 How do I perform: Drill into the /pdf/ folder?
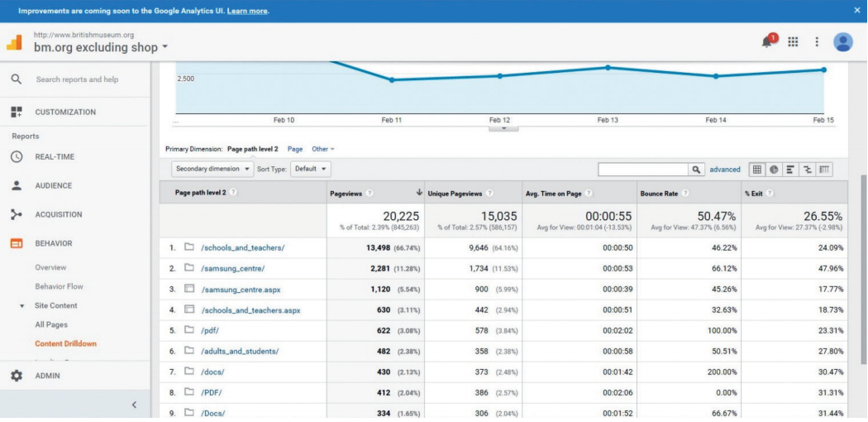210,331
